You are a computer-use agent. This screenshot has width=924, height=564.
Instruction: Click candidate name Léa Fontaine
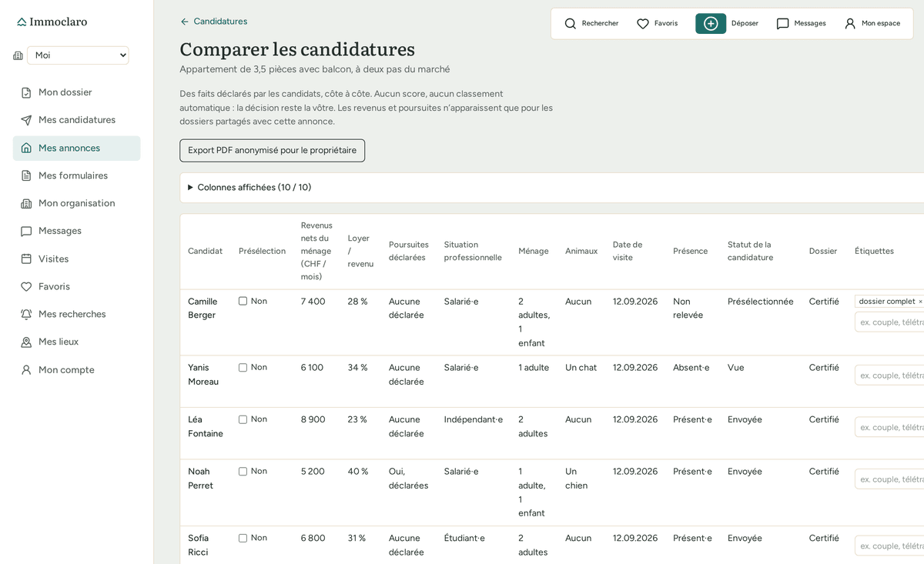pos(206,426)
